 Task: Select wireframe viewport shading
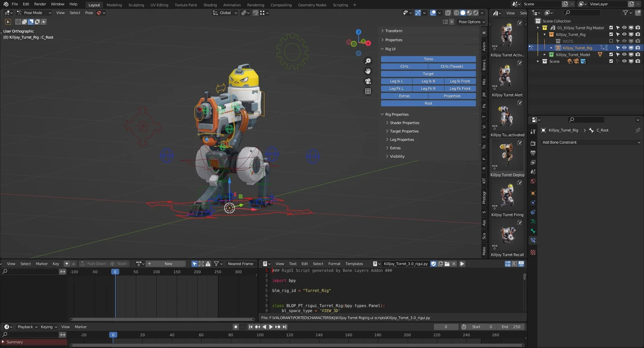coord(456,13)
